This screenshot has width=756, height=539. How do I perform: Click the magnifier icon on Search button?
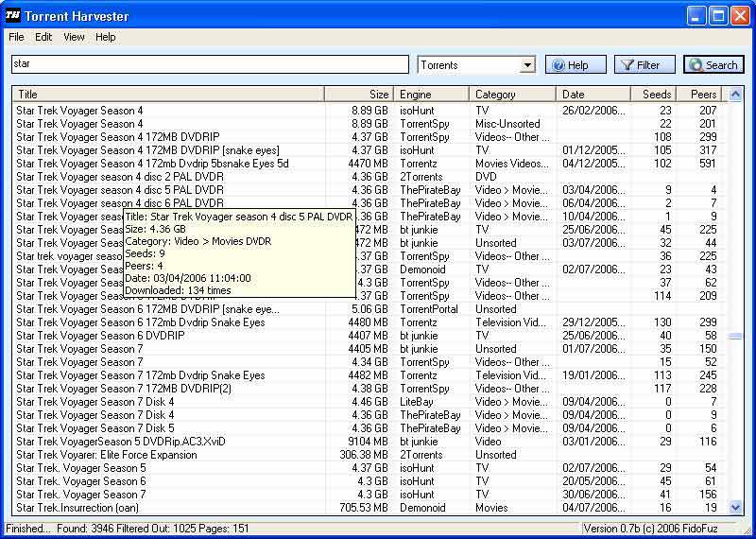(696, 65)
